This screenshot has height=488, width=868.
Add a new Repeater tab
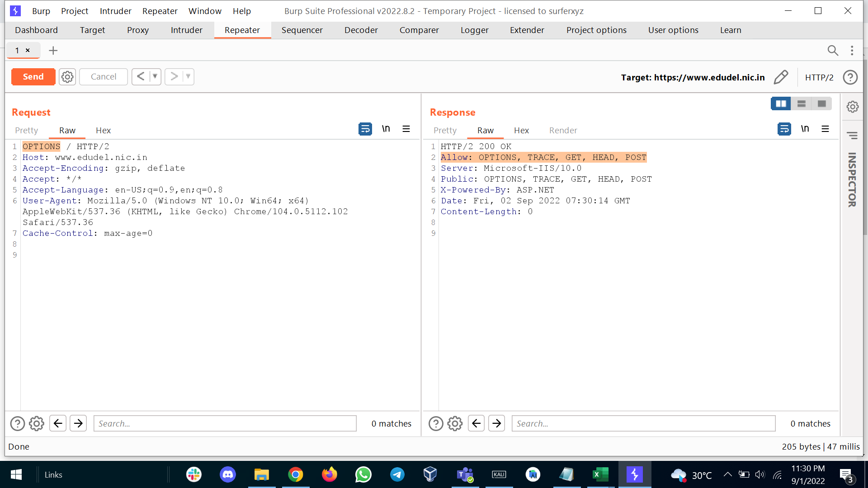pyautogui.click(x=53, y=51)
